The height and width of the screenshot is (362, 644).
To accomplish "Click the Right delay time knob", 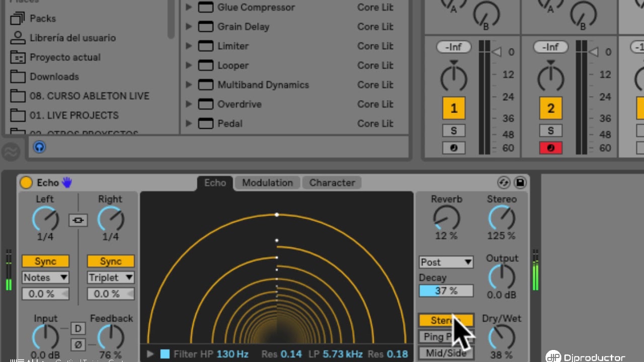I will click(x=111, y=219).
